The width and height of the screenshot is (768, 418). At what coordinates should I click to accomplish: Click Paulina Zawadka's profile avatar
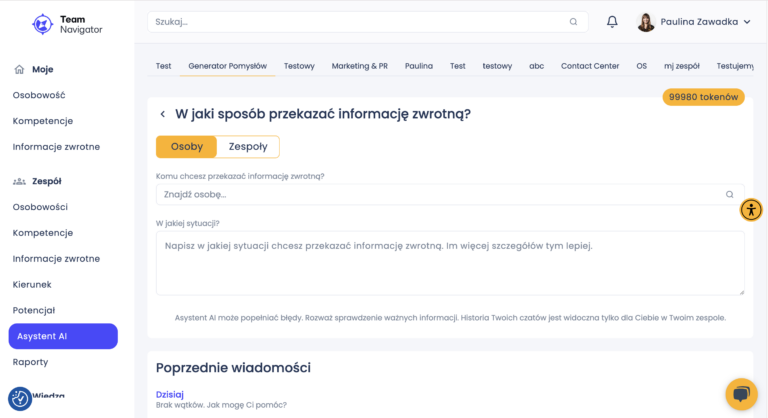coord(646,22)
